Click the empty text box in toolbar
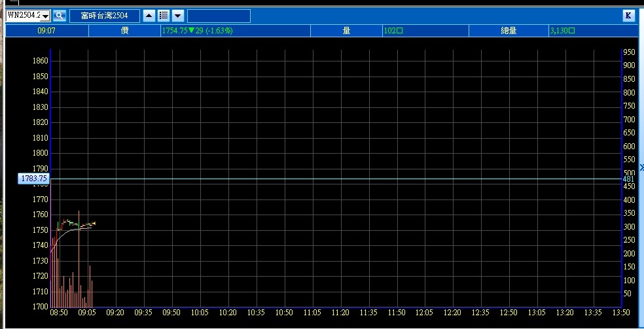This screenshot has width=644, height=329. click(218, 16)
